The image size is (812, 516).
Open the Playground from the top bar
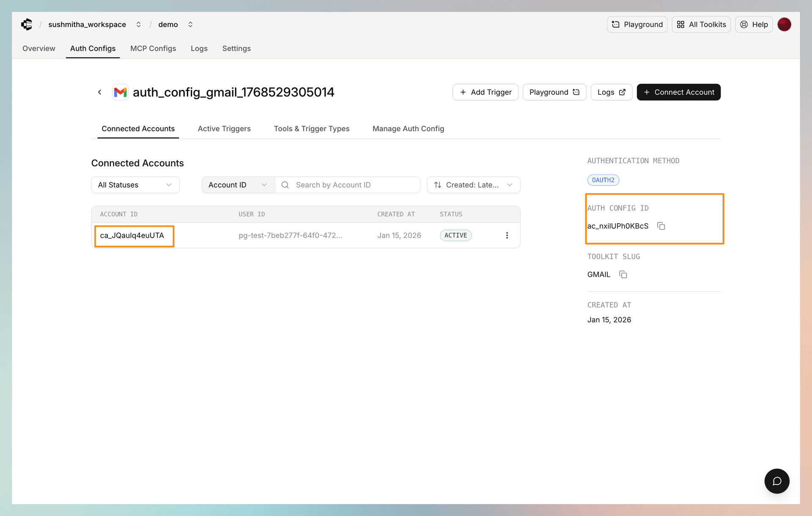(x=637, y=24)
